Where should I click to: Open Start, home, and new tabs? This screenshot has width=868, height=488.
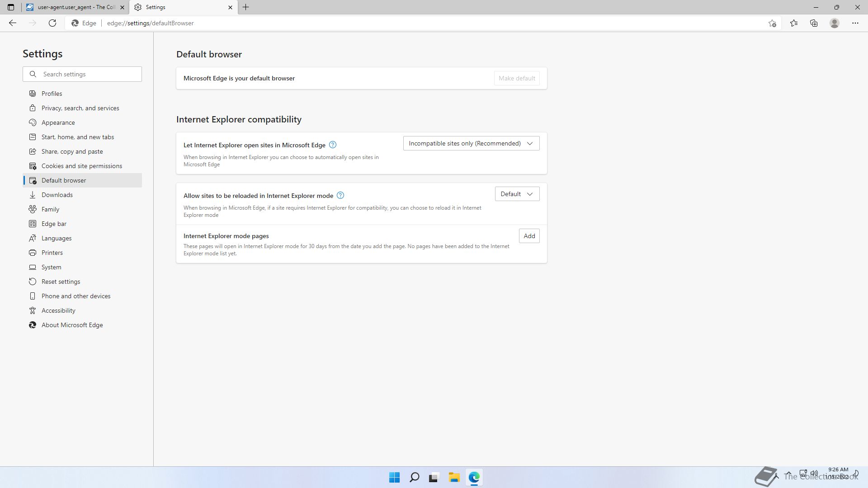(x=82, y=137)
